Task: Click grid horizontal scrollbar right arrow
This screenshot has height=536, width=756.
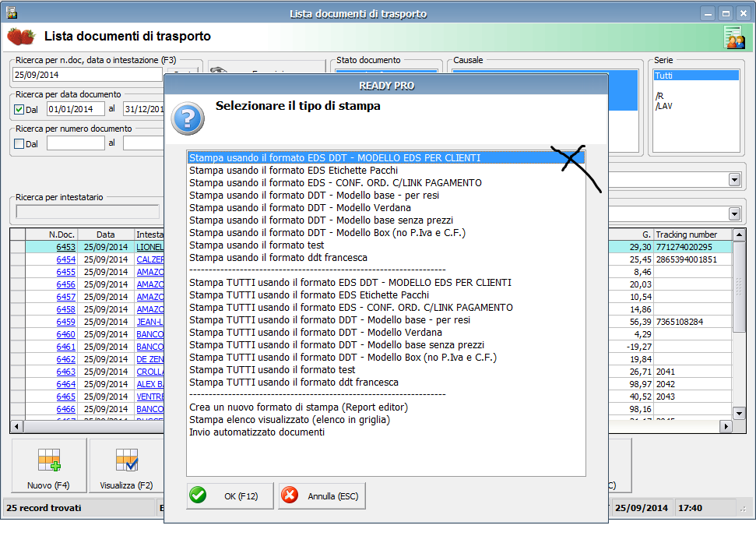Action: [726, 426]
